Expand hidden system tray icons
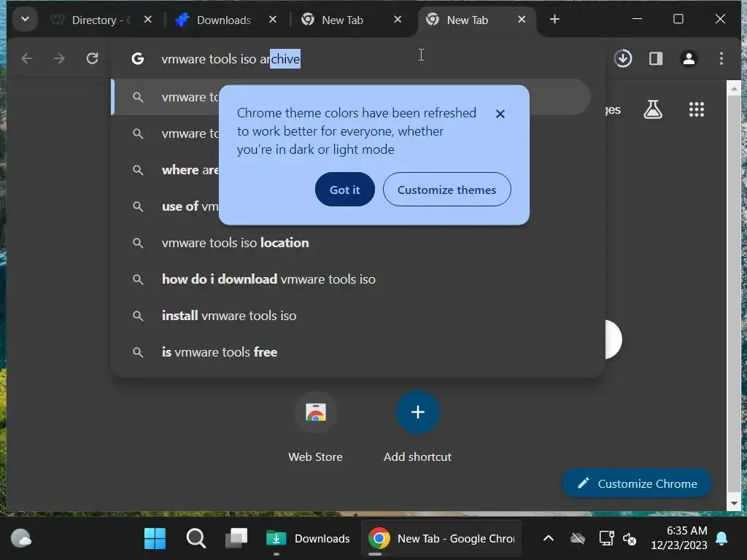Screen dimensions: 747x560 pos(549,539)
